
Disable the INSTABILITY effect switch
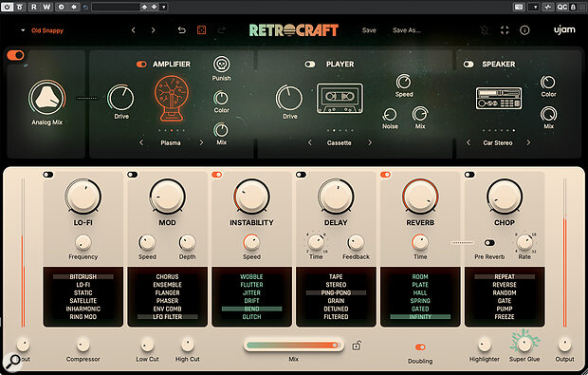[217, 175]
